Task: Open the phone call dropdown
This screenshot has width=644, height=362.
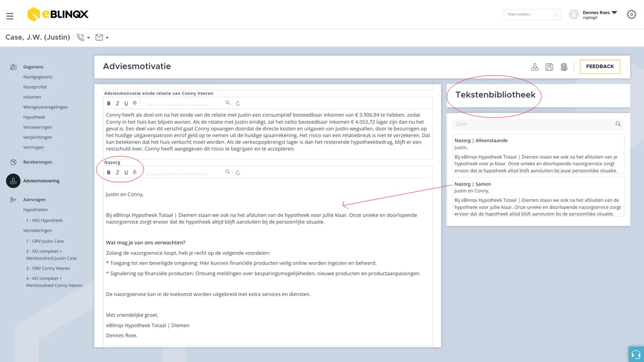Action: tap(83, 38)
